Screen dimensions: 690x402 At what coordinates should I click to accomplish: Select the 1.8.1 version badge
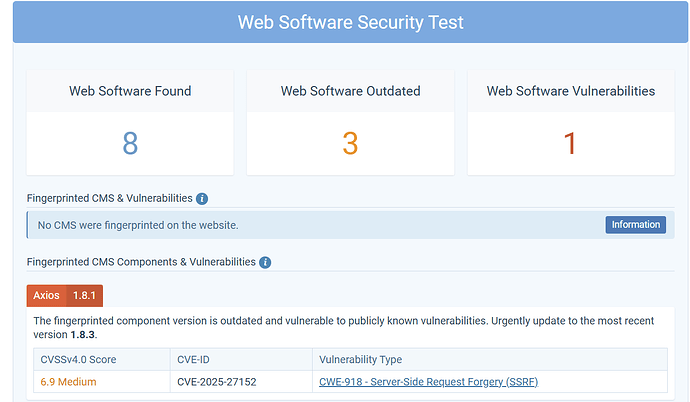[86, 296]
